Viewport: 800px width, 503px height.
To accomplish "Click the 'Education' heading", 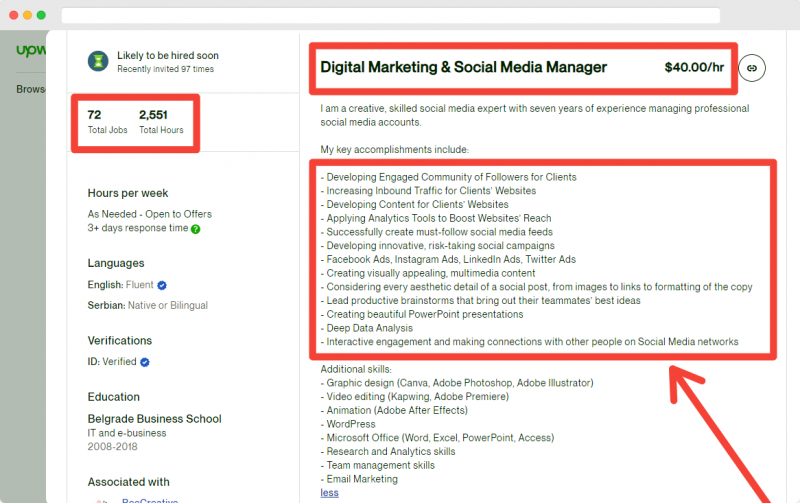I will (x=113, y=397).
